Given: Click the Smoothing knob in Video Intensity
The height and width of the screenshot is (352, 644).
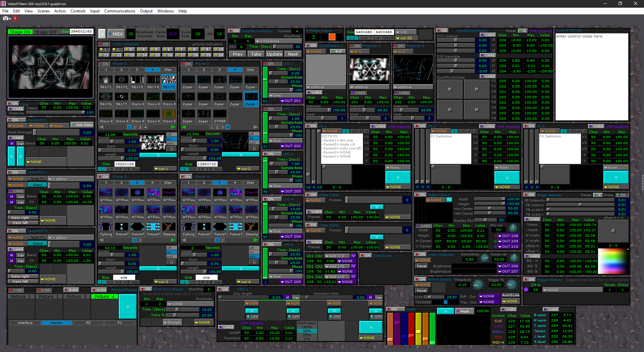Looking at the screenshot, I should 485,258.
